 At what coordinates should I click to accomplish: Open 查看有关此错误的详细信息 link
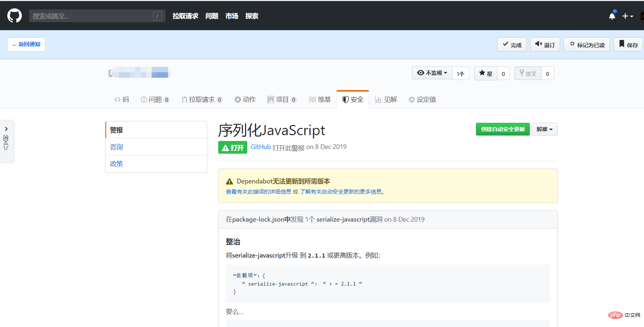pyautogui.click(x=259, y=191)
